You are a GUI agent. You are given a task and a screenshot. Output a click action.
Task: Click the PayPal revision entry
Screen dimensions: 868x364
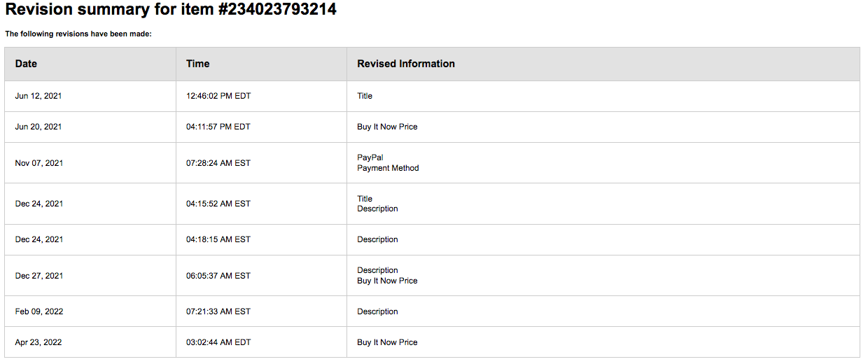370,157
